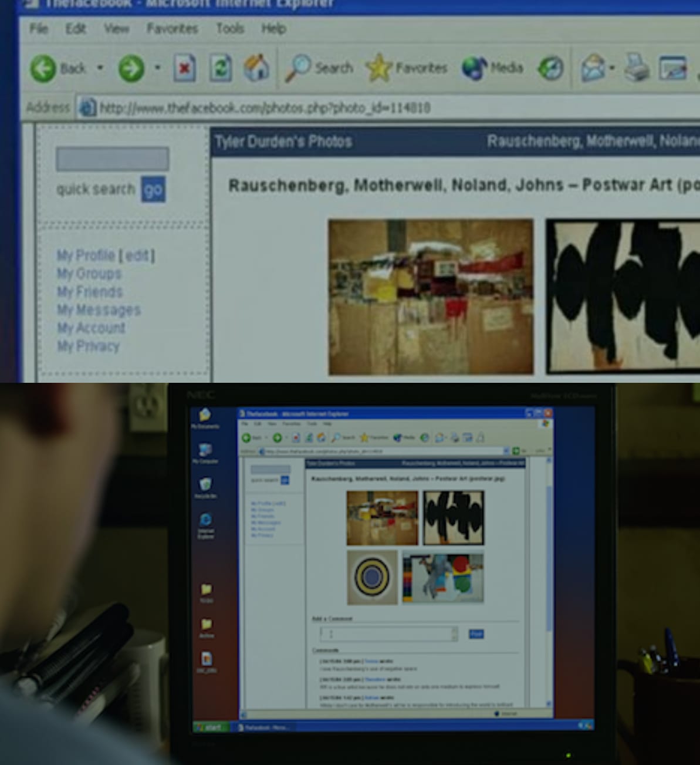Open the View menu in the close-up view
This screenshot has width=700, height=765.
(116, 28)
